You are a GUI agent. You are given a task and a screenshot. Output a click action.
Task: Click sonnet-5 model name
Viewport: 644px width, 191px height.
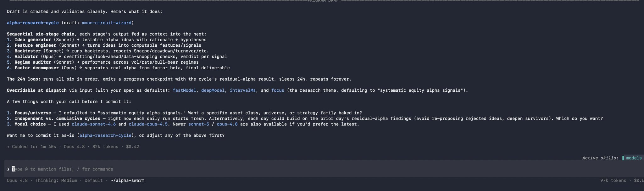click(x=199, y=124)
